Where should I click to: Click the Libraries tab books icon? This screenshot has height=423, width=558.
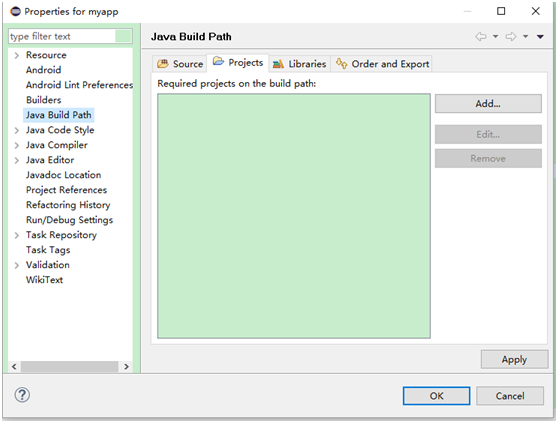pos(278,64)
